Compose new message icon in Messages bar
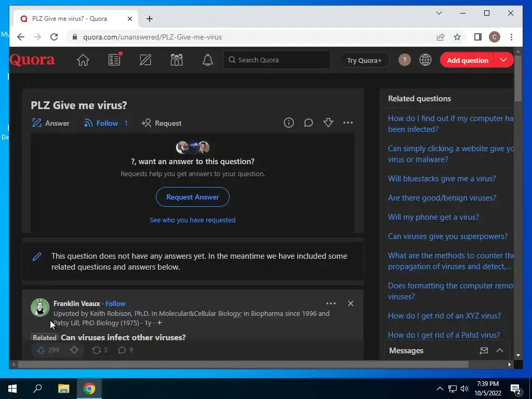 484,351
